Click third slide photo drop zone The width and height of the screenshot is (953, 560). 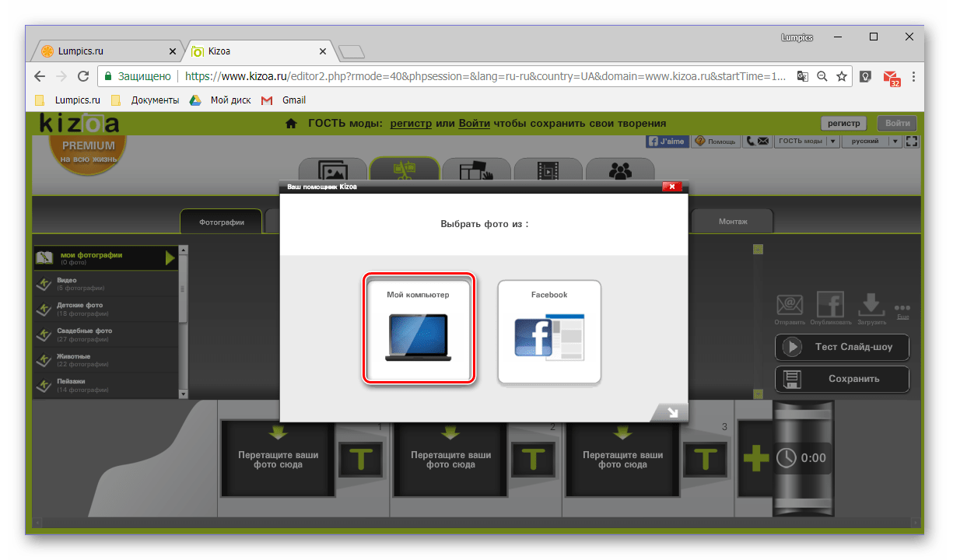[622, 459]
